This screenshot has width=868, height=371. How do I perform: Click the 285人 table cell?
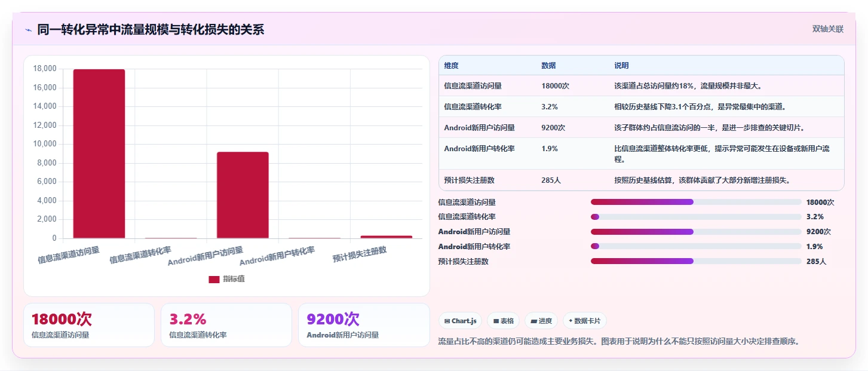coord(551,179)
